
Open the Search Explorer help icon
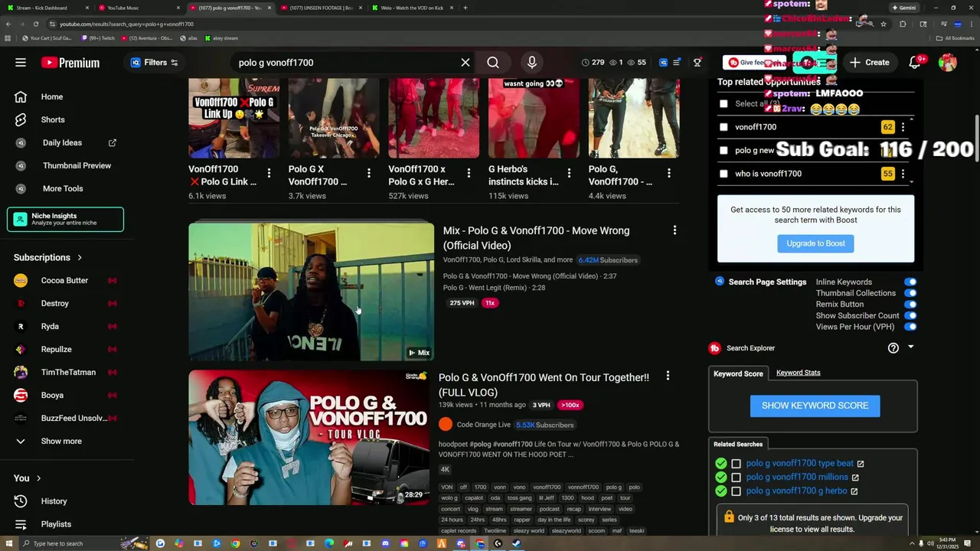893,348
